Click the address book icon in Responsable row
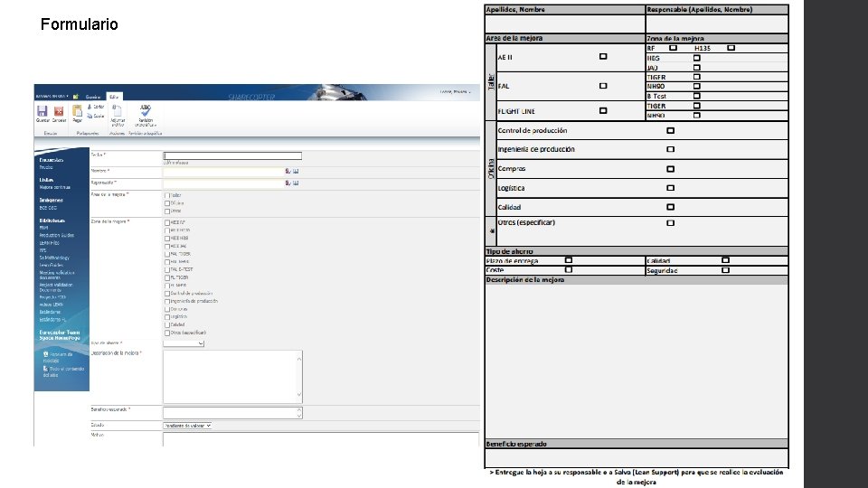This screenshot has width=868, height=488. [296, 183]
